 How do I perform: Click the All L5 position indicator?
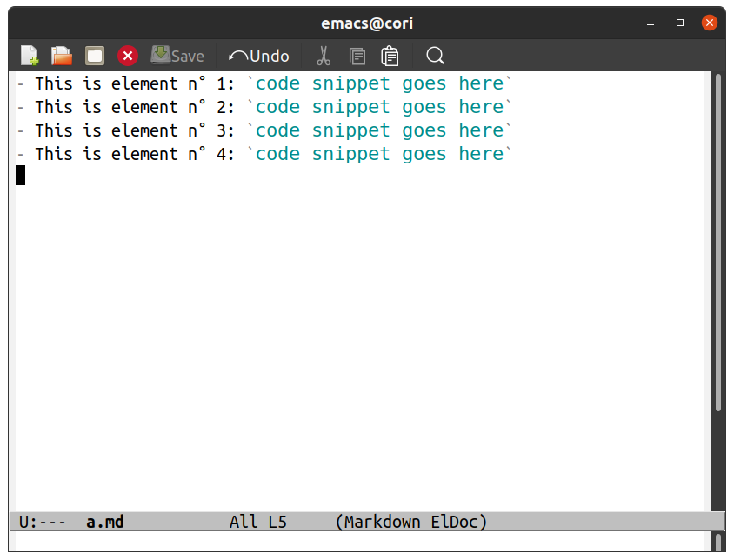point(258,522)
